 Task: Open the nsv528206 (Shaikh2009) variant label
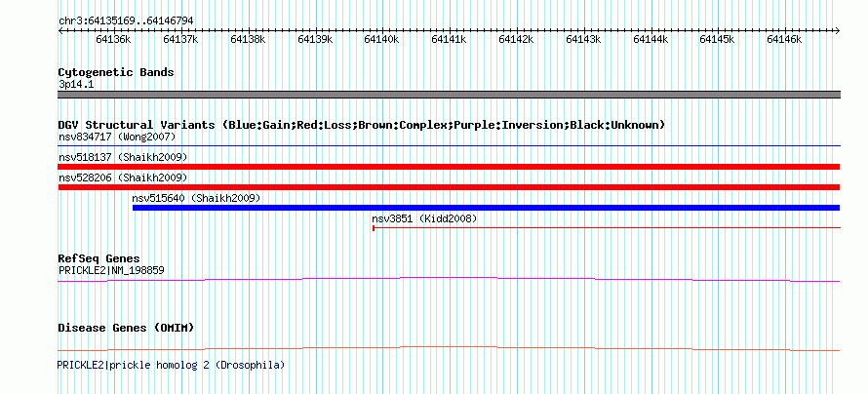(123, 177)
